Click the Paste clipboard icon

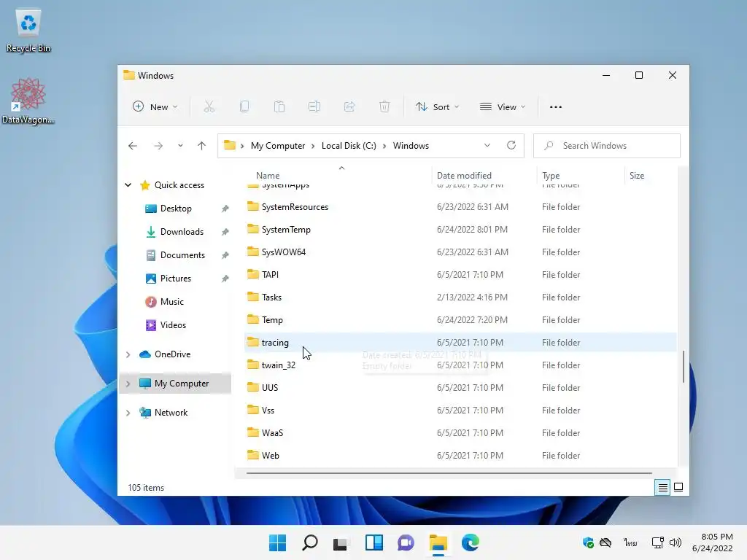point(279,106)
